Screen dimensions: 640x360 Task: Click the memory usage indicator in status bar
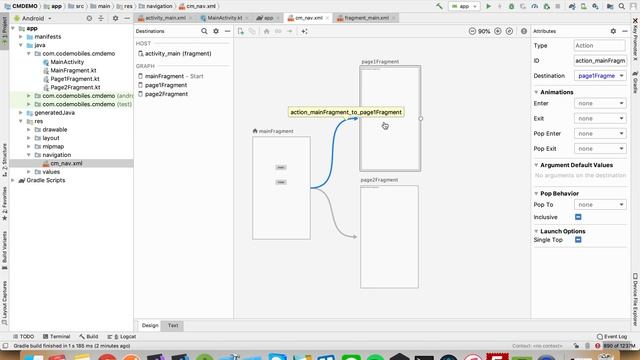pos(619,346)
